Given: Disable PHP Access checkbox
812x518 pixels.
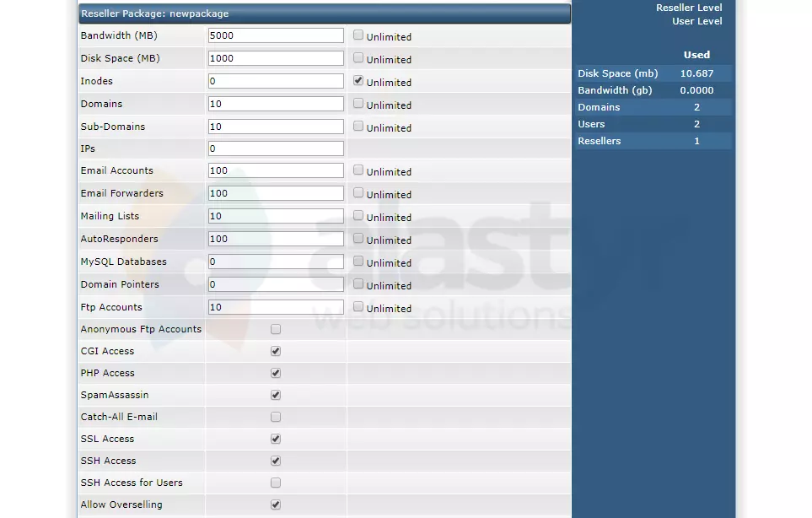Looking at the screenshot, I should coord(276,373).
